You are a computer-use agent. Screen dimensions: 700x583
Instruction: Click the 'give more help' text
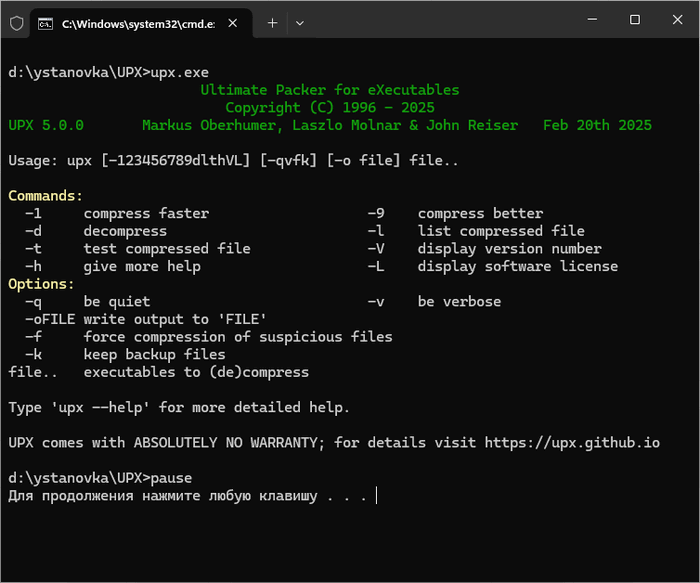coord(142,267)
